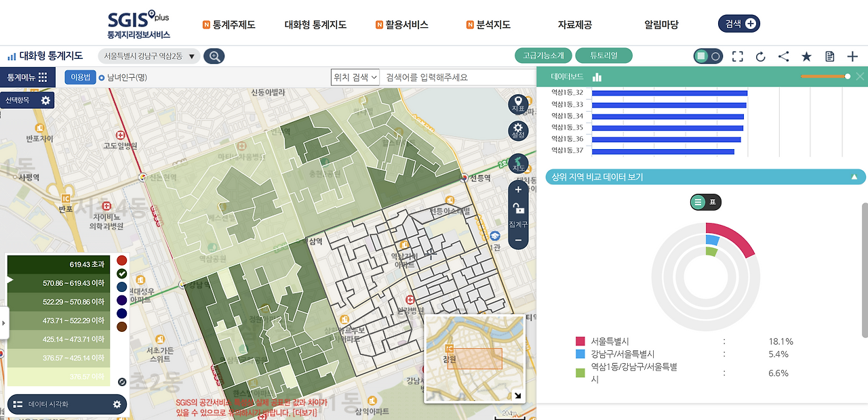Open the map 설정 gear button

tap(518, 131)
